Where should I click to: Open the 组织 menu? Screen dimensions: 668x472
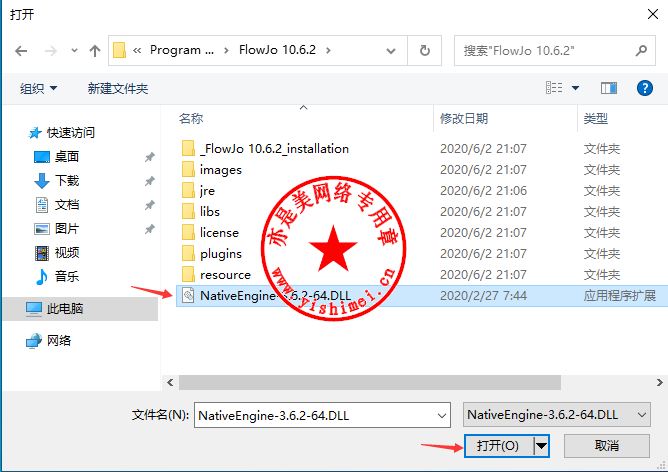38,89
